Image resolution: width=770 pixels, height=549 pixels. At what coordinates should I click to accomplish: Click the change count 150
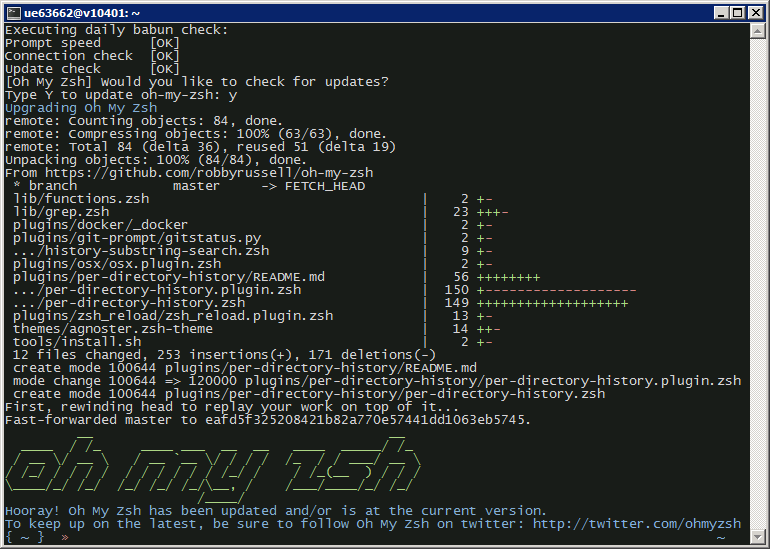pos(457,290)
